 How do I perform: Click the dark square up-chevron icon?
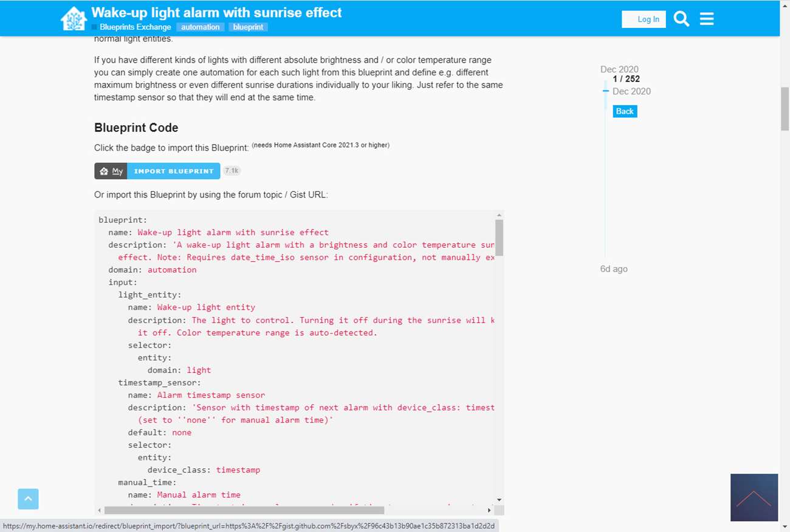pos(754,497)
